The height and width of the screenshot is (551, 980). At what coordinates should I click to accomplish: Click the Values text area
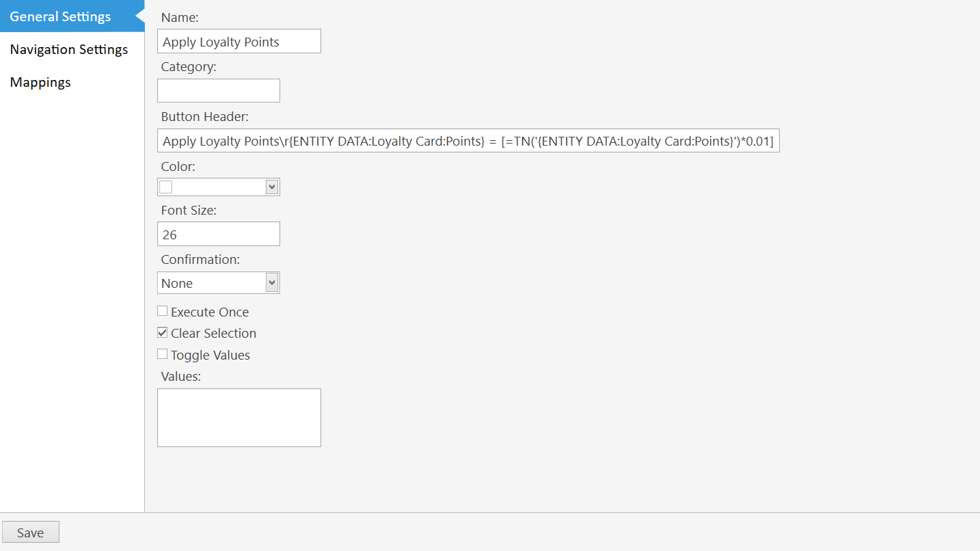coord(239,417)
